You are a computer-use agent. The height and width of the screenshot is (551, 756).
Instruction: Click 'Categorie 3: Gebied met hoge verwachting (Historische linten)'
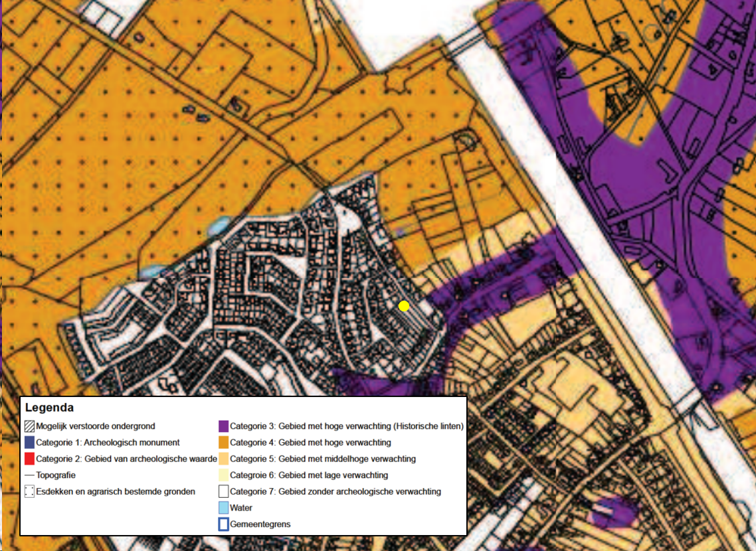[347, 426]
